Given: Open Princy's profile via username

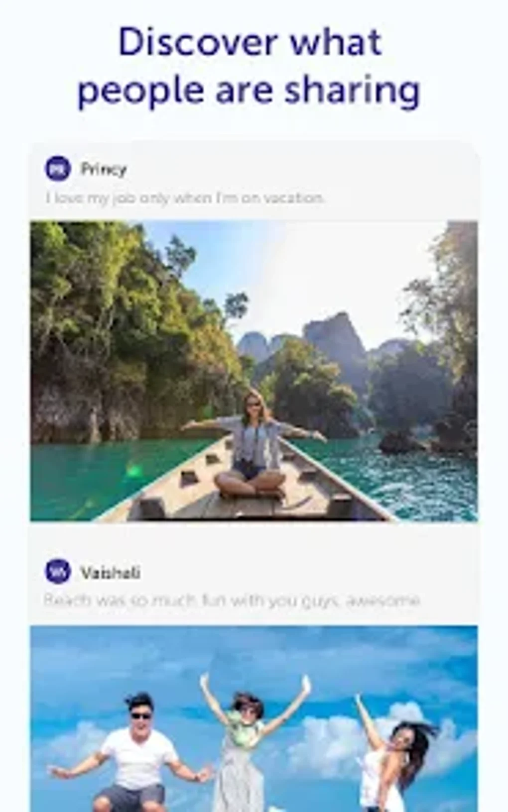Looking at the screenshot, I should (x=104, y=169).
